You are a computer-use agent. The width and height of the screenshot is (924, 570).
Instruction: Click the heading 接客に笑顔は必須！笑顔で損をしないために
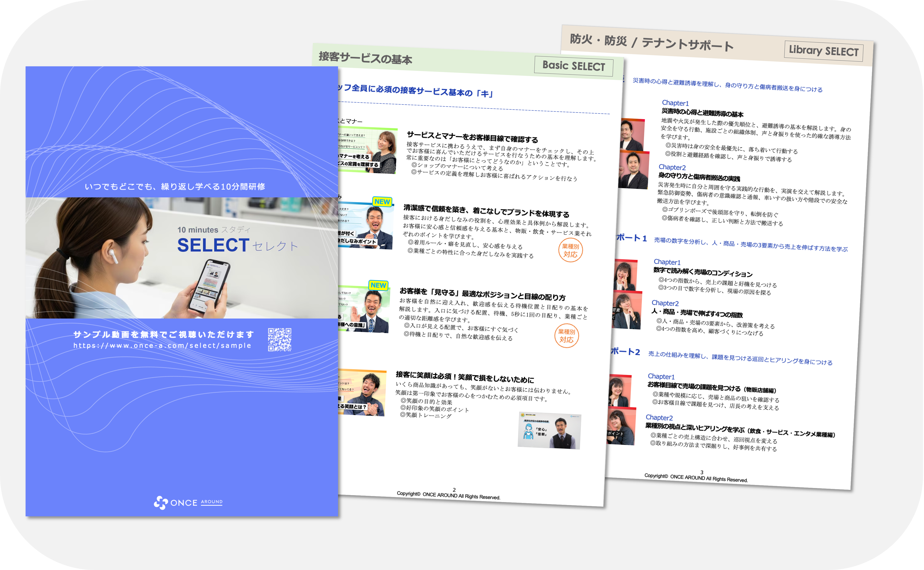(465, 377)
